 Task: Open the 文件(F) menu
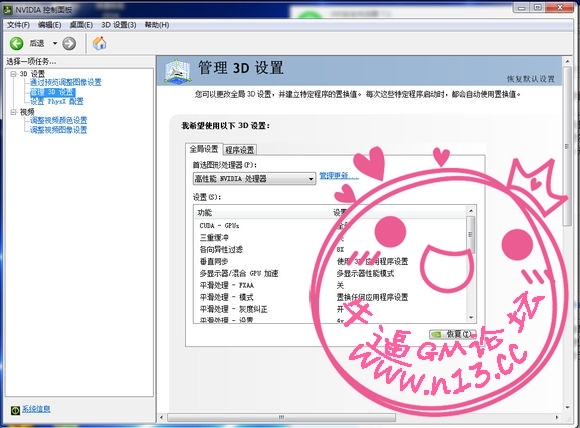pos(18,25)
